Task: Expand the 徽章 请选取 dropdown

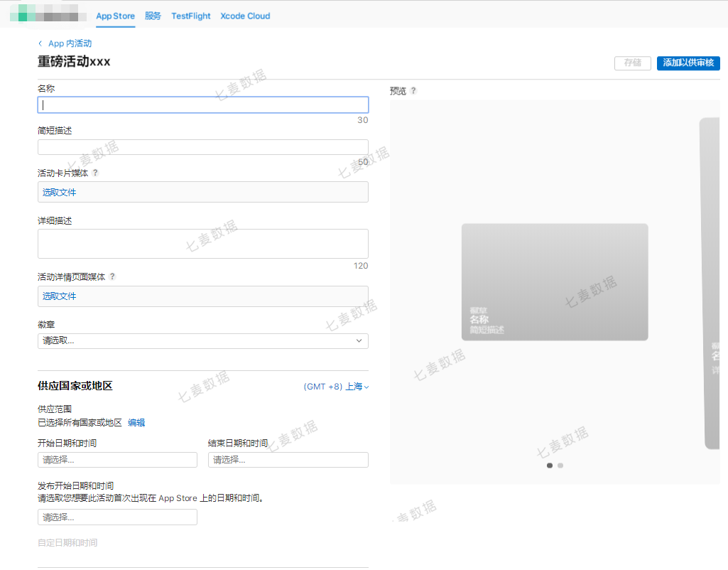Action: click(x=203, y=341)
